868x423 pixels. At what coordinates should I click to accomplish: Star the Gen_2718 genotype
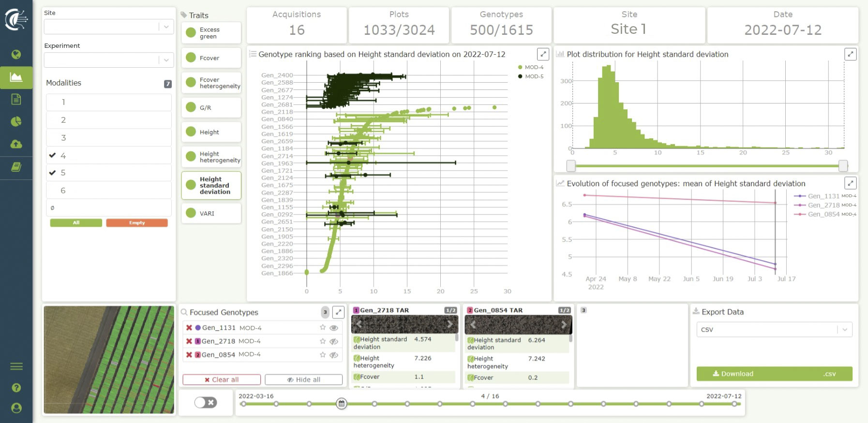click(323, 341)
